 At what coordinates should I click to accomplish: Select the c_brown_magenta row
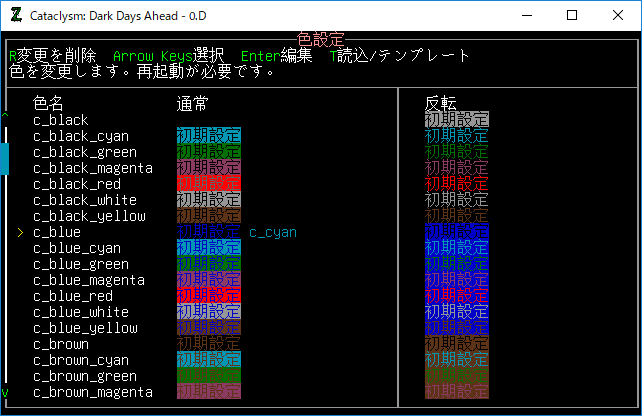93,392
